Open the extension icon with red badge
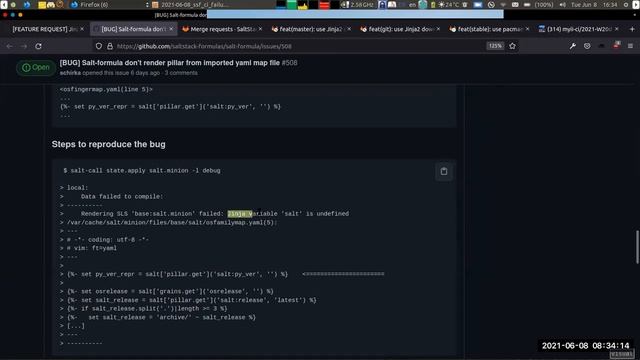The height and width of the screenshot is (360, 640). (x=616, y=45)
